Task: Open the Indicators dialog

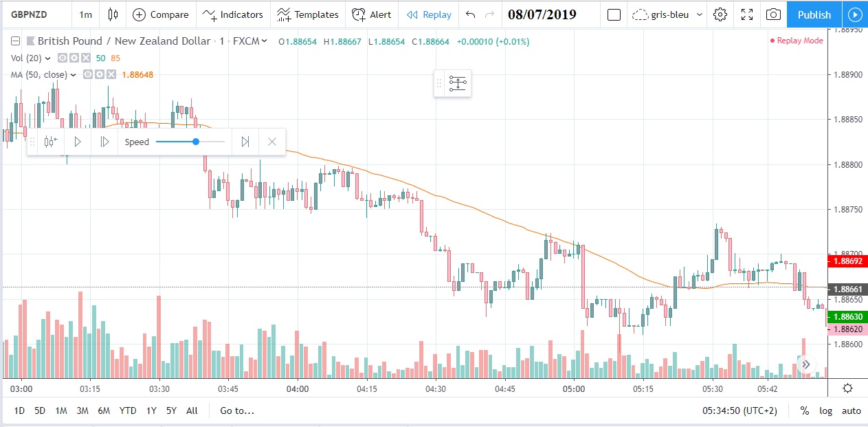Action: [232, 14]
